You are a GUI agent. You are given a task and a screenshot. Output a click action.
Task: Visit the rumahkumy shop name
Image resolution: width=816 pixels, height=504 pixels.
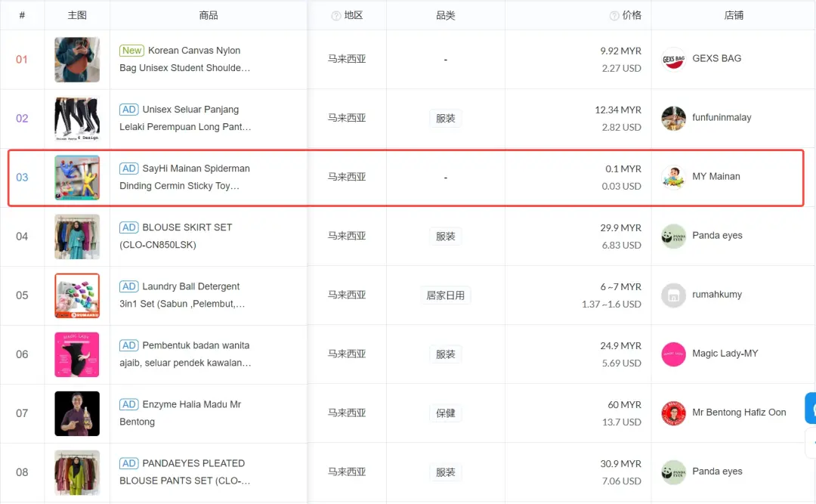(x=717, y=295)
